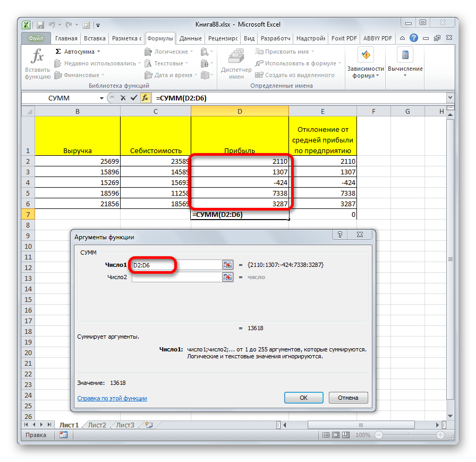Switch to the Данные ribbon tab
Image resolution: width=476 pixels, height=462 pixels.
(x=190, y=38)
